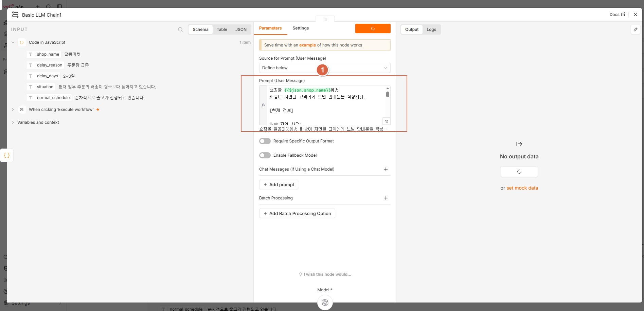Click the text type icon for delay_reason
The width and height of the screenshot is (644, 311).
[x=31, y=65]
